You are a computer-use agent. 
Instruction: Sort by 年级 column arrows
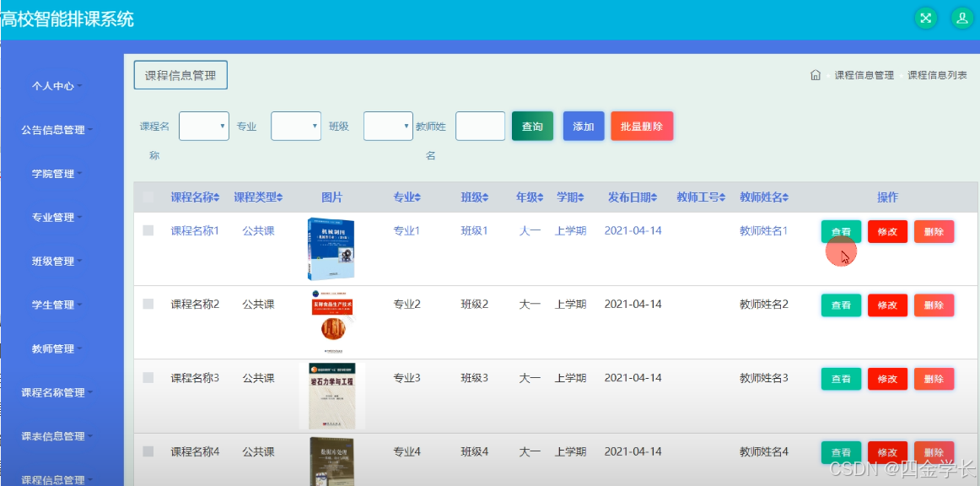(540, 197)
